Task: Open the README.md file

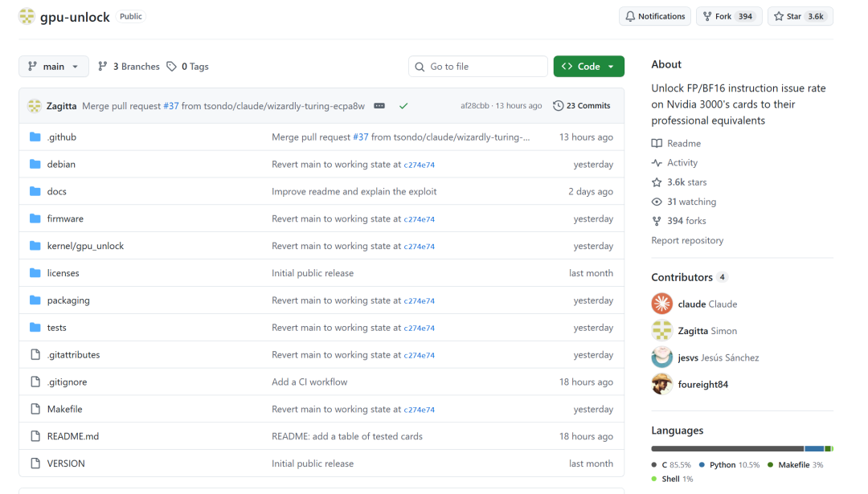Action: tap(73, 436)
